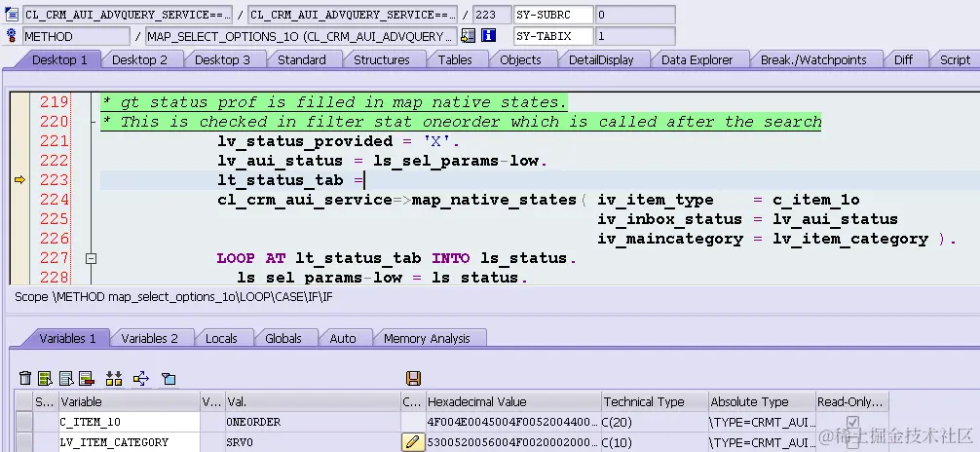This screenshot has height=452, width=980.
Task: Click the SY-SUBRC value 0 field
Action: (635, 15)
